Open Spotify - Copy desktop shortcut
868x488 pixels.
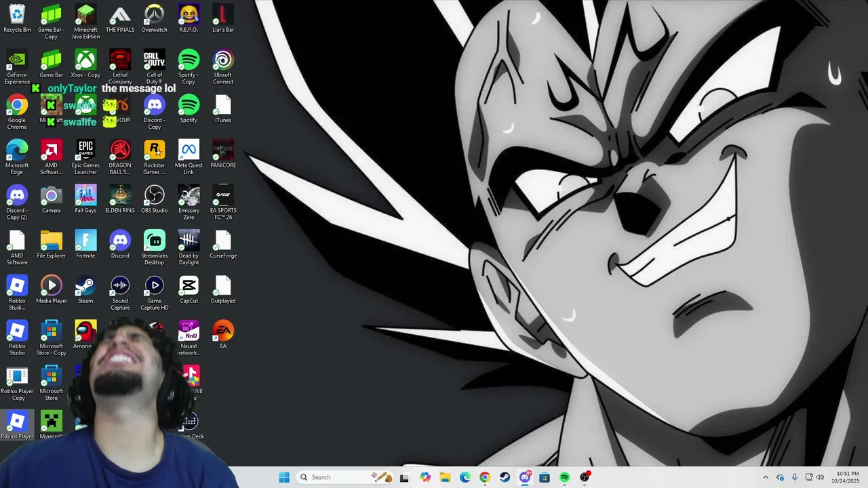(x=189, y=67)
